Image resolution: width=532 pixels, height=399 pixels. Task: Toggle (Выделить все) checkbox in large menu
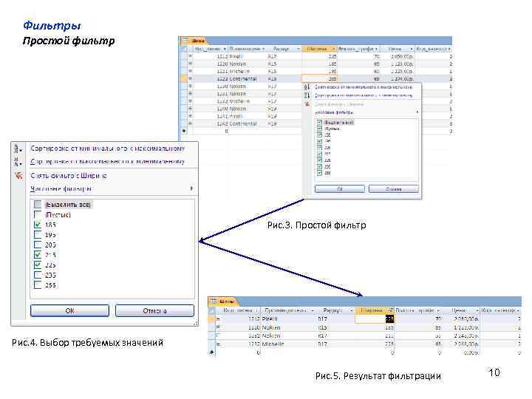[x=38, y=204]
